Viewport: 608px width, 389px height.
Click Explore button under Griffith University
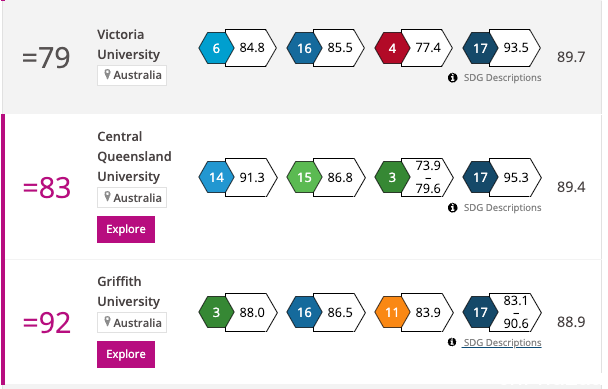(126, 354)
